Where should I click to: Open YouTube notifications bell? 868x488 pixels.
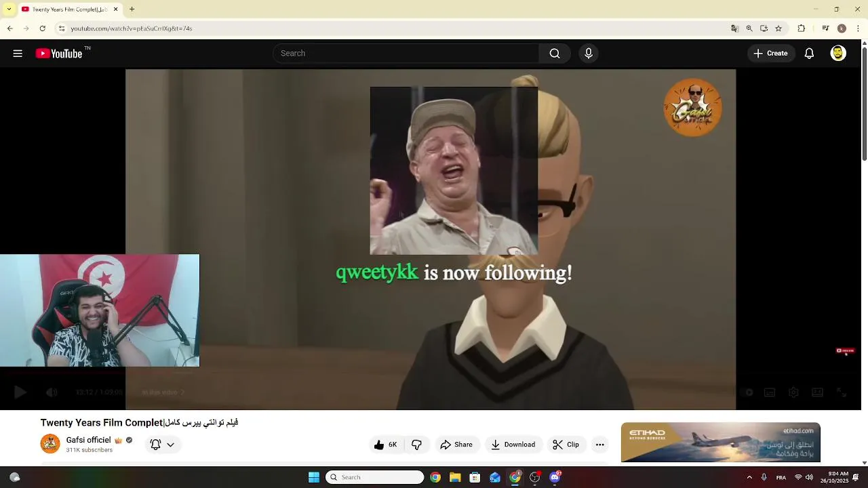[x=809, y=54]
